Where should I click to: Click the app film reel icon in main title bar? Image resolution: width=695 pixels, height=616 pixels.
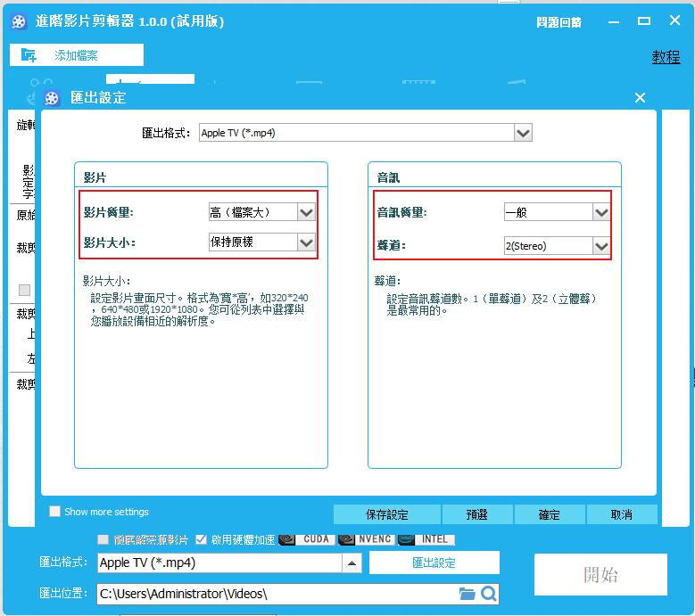(x=19, y=21)
